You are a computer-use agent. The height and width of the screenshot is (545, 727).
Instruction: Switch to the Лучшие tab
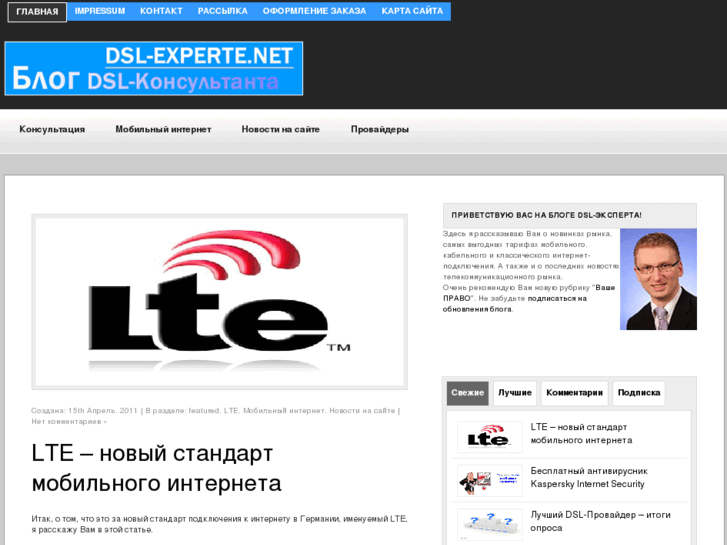point(515,393)
